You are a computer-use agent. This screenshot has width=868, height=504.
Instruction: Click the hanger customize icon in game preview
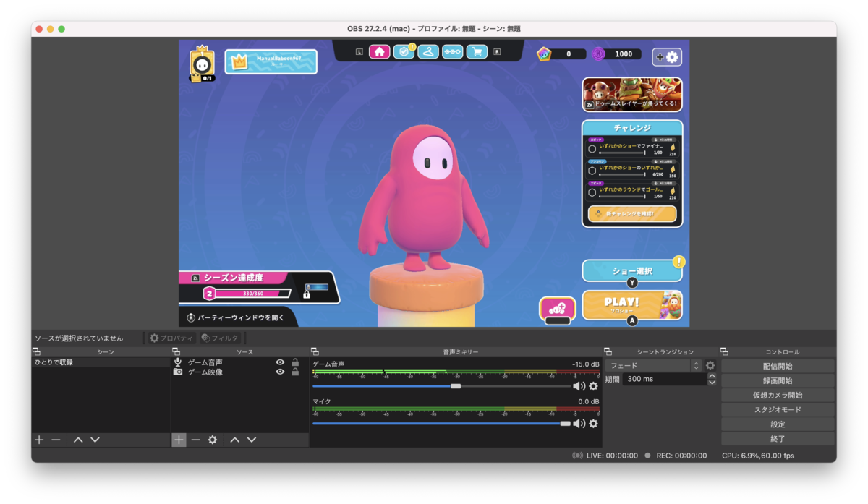click(x=428, y=51)
